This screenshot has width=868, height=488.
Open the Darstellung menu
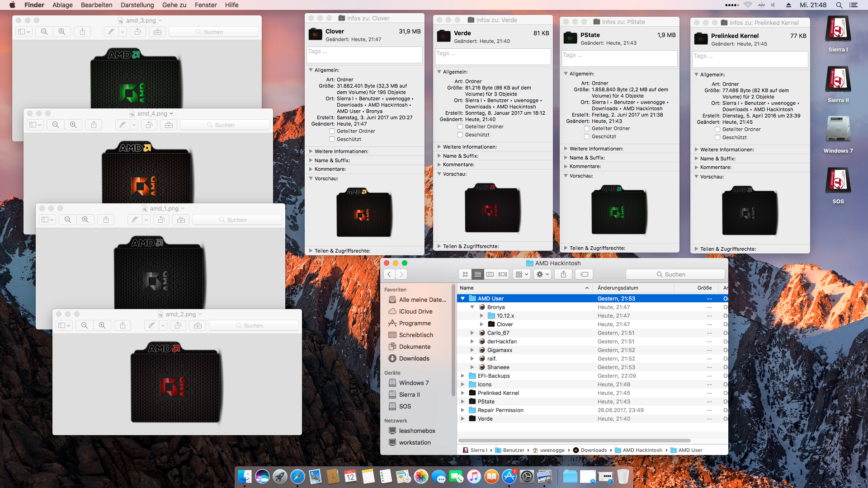(137, 5)
